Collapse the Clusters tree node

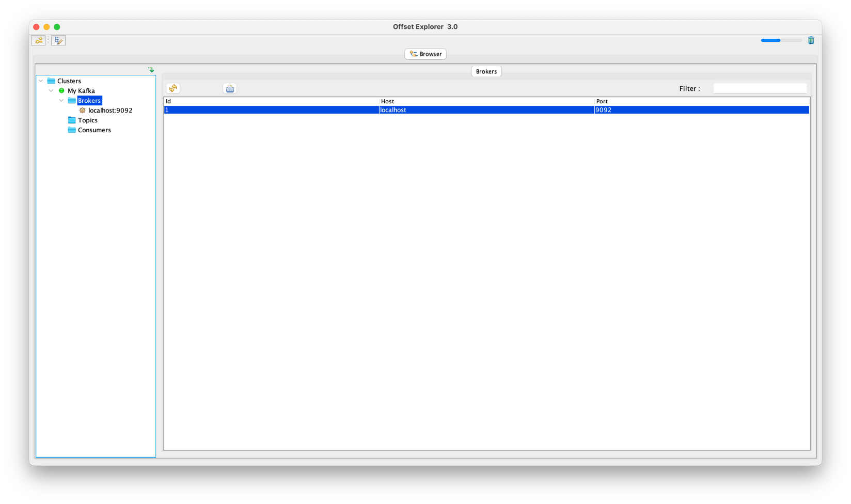point(41,81)
